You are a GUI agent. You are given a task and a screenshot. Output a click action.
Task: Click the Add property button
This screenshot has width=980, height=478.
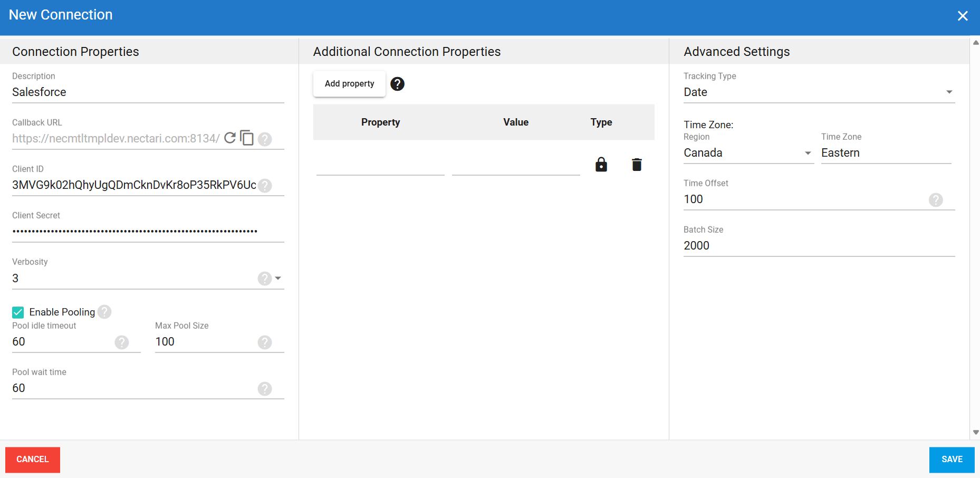pyautogui.click(x=349, y=84)
